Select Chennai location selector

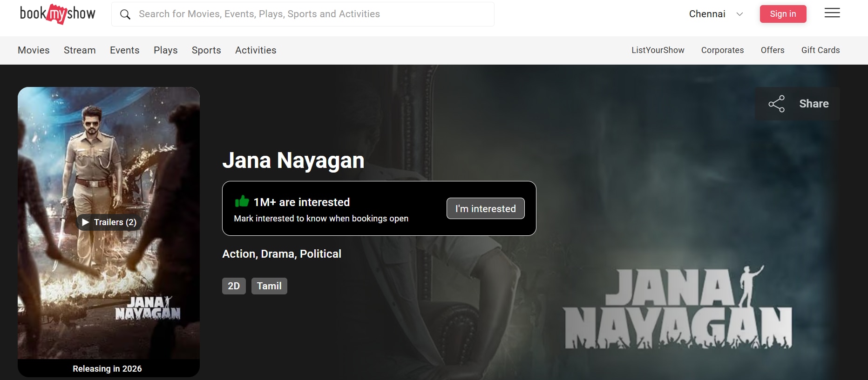pyautogui.click(x=707, y=14)
